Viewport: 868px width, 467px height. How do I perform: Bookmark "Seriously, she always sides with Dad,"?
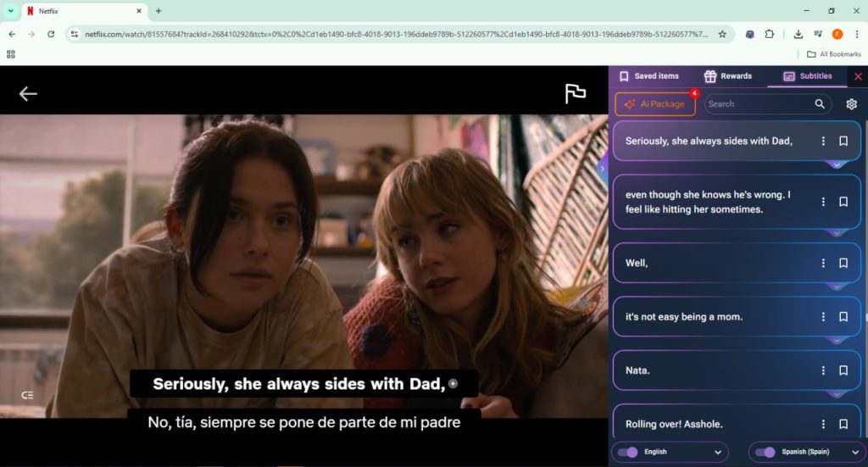[x=843, y=141]
